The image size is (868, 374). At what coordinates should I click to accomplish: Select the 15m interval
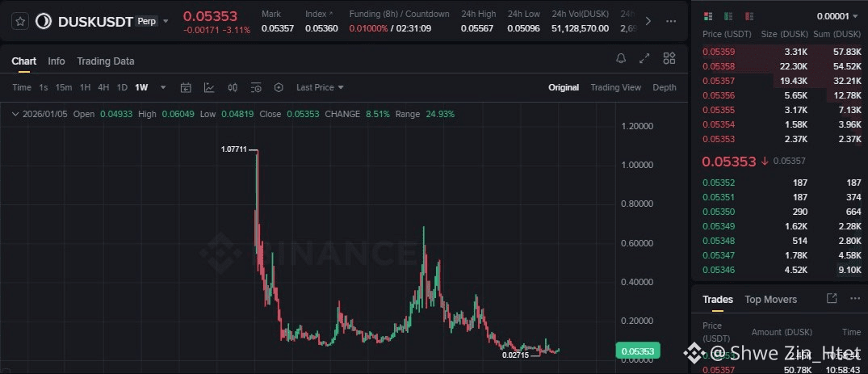(x=64, y=87)
